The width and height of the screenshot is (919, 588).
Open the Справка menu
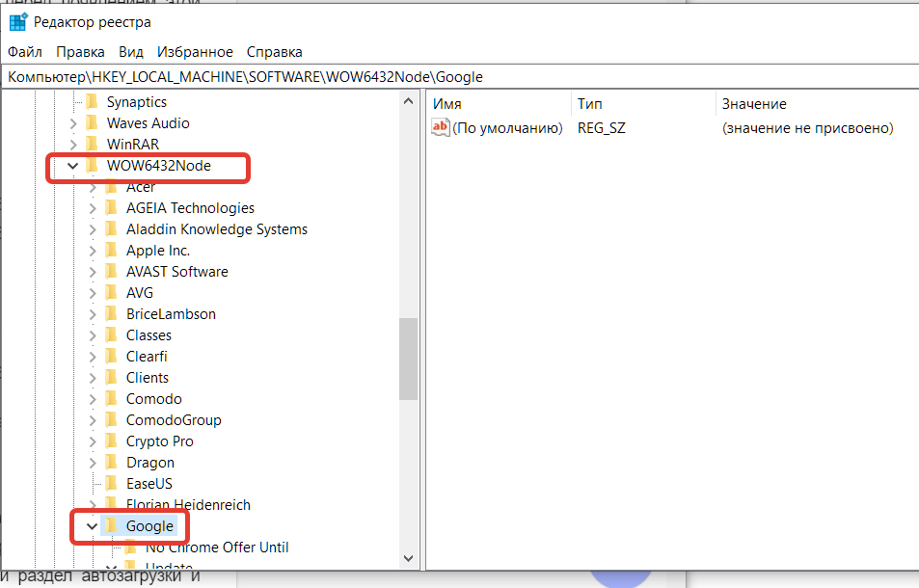click(x=274, y=52)
